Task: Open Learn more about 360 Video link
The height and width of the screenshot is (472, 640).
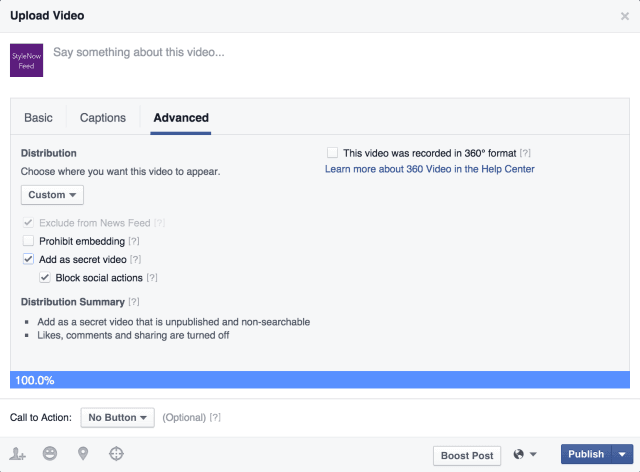Action: [429, 170]
